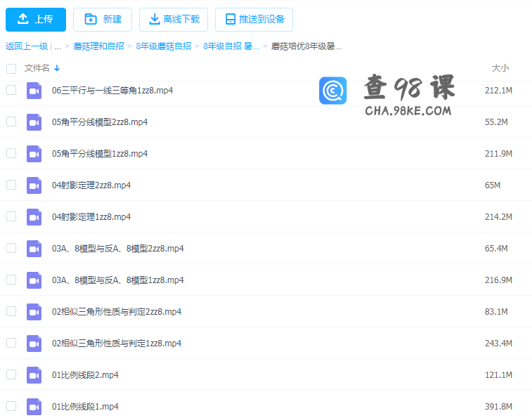Viewport: 532px width, 418px height.
Task: Click video icon of 04射影定理1zz8.mp4
Action: tap(34, 217)
